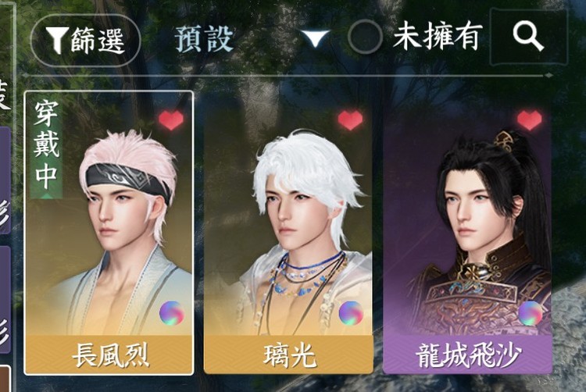Open the 篩選 filter button
The image size is (586, 392).
click(x=86, y=41)
